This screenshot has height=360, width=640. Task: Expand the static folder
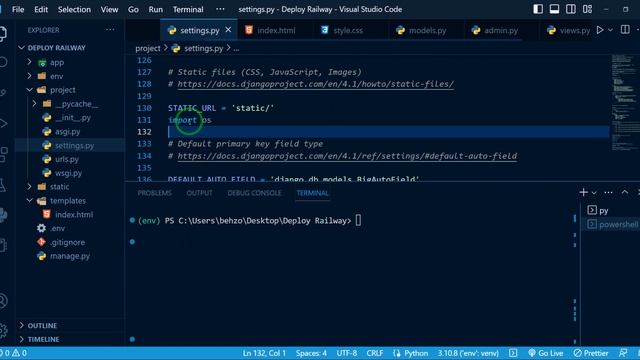[70, 187]
